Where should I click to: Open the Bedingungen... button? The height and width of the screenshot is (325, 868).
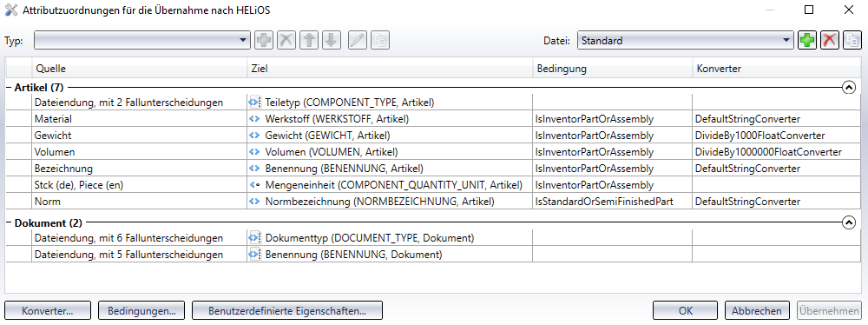[x=141, y=310]
